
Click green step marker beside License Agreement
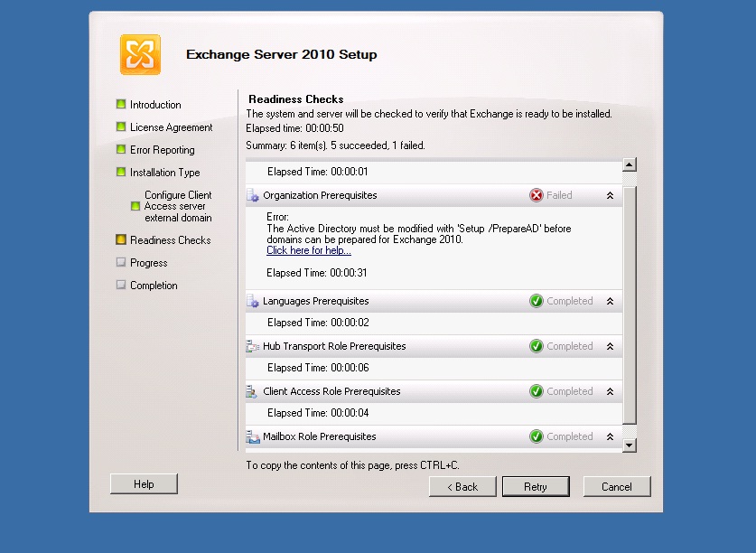pyautogui.click(x=121, y=127)
